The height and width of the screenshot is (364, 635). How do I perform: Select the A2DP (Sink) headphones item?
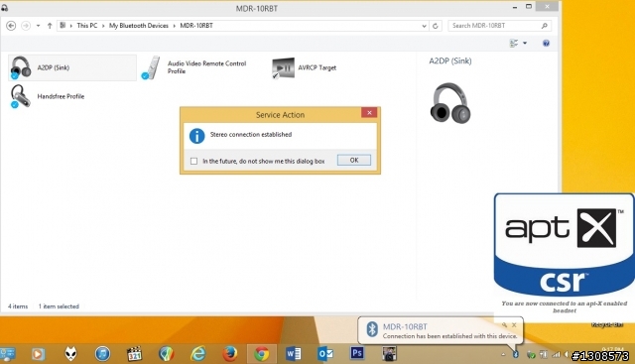pos(72,67)
